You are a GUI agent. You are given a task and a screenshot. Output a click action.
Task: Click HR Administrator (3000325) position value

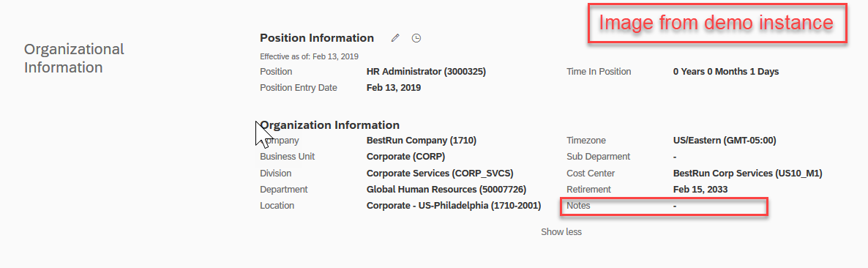pyautogui.click(x=426, y=72)
